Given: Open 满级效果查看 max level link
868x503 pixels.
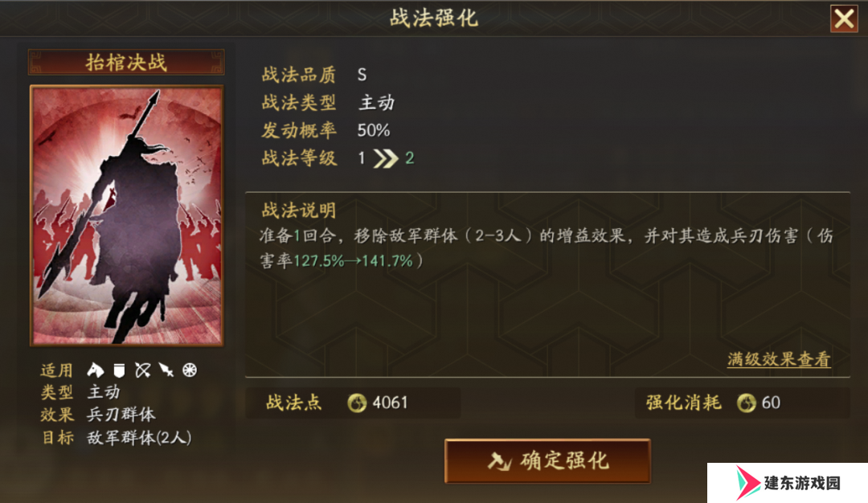Looking at the screenshot, I should coord(779,359).
